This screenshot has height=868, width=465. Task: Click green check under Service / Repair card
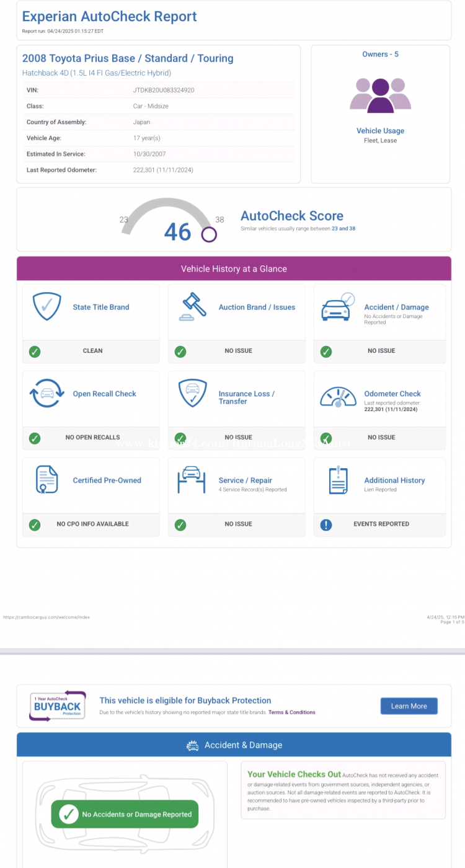180,525
